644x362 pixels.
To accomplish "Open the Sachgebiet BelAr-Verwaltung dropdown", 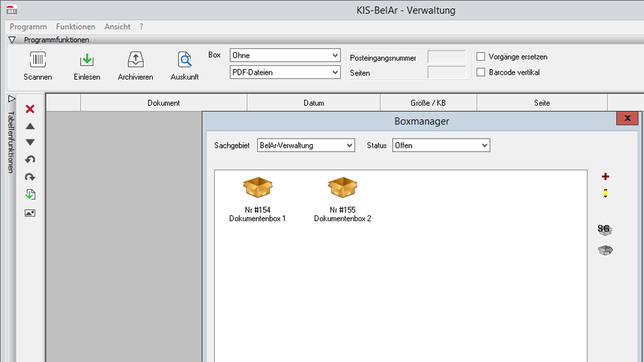I will pos(306,146).
